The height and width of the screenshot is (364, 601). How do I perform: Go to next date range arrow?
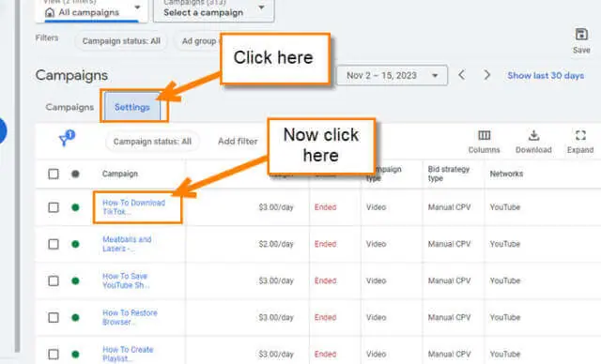(486, 75)
